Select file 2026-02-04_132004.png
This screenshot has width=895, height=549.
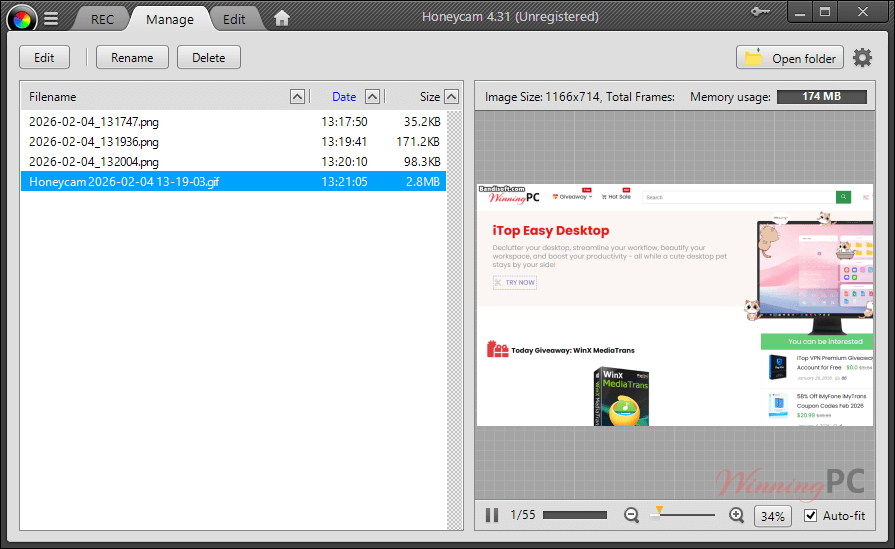click(233, 162)
